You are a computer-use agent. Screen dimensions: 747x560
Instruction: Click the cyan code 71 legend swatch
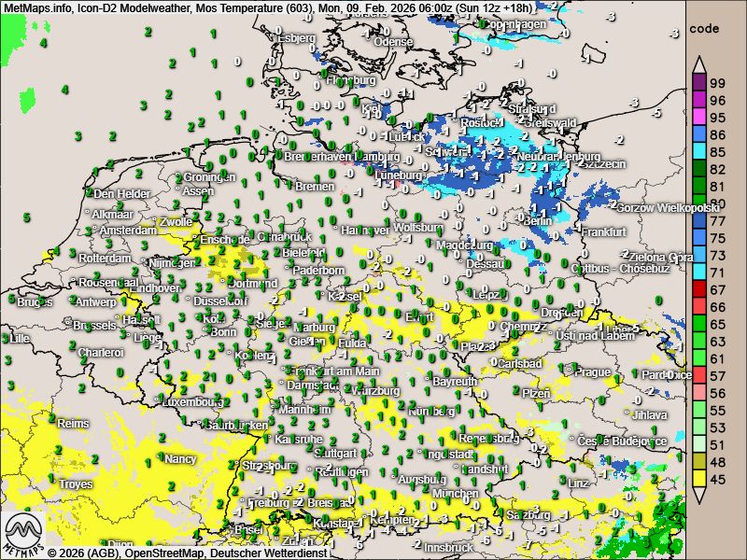(x=698, y=272)
